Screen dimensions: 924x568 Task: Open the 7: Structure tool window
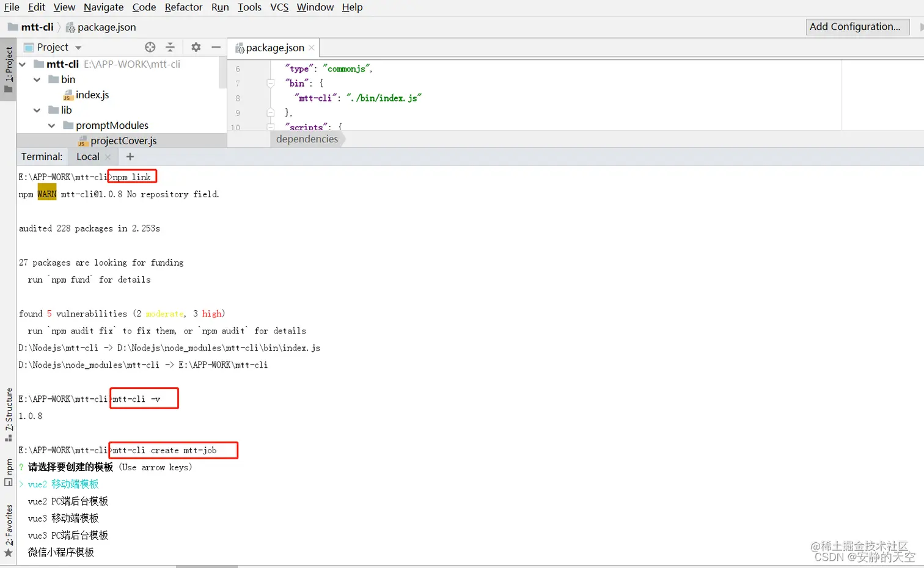point(8,415)
